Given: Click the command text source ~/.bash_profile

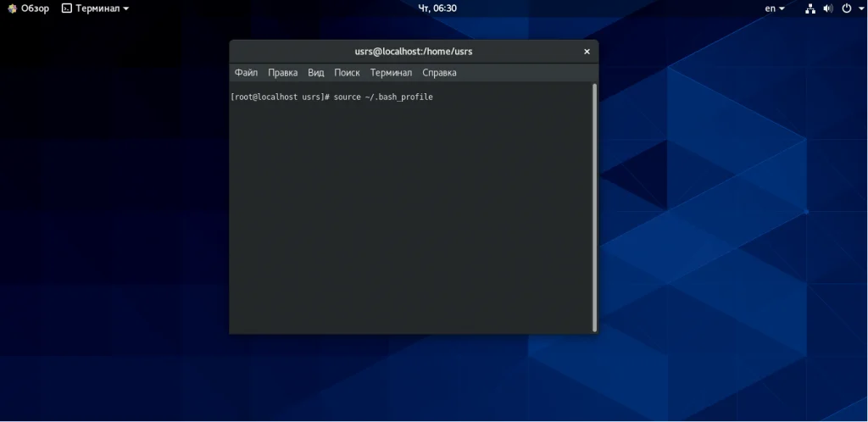Looking at the screenshot, I should pyautogui.click(x=383, y=97).
